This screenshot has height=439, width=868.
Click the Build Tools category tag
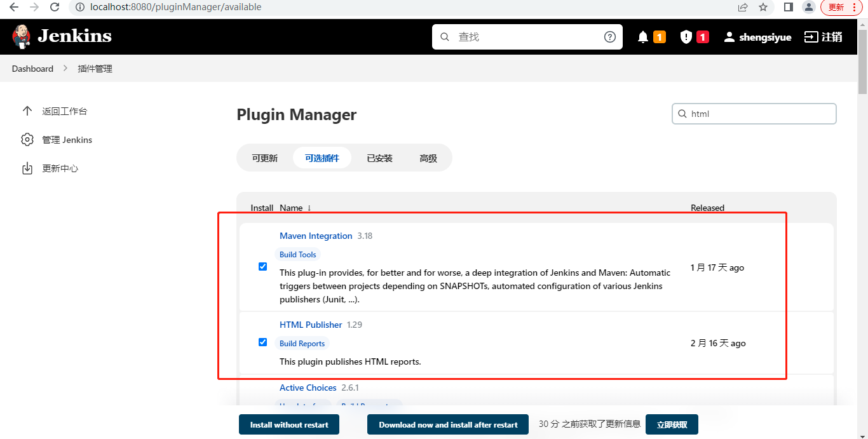coord(297,254)
